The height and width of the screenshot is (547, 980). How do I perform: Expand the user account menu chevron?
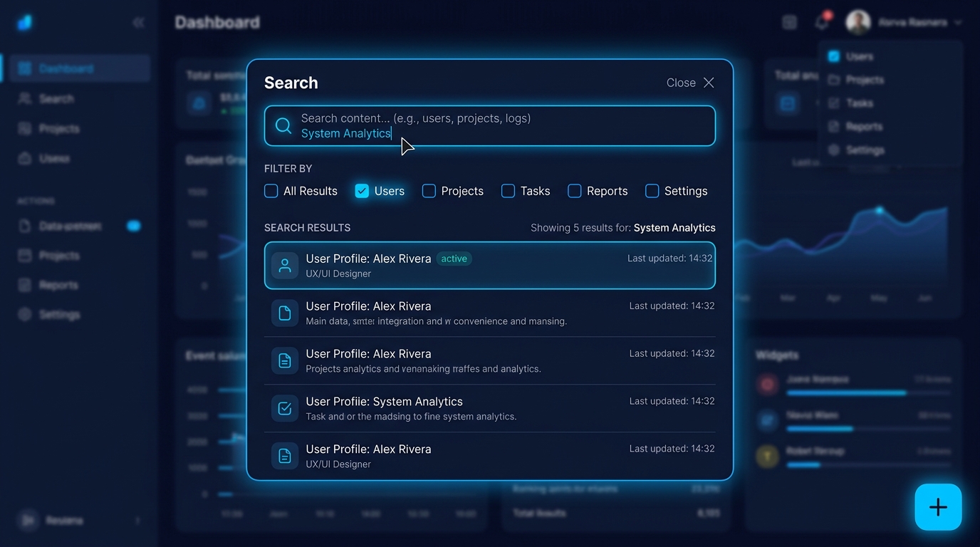tap(958, 23)
